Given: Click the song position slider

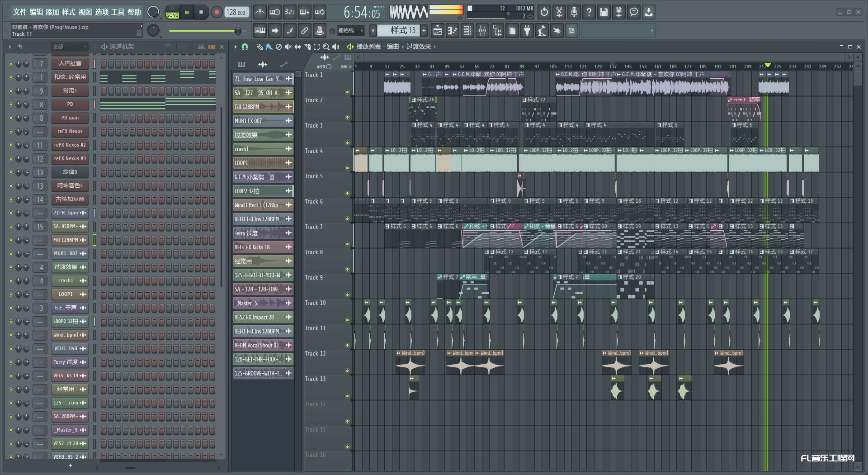Looking at the screenshot, I should [x=207, y=31].
